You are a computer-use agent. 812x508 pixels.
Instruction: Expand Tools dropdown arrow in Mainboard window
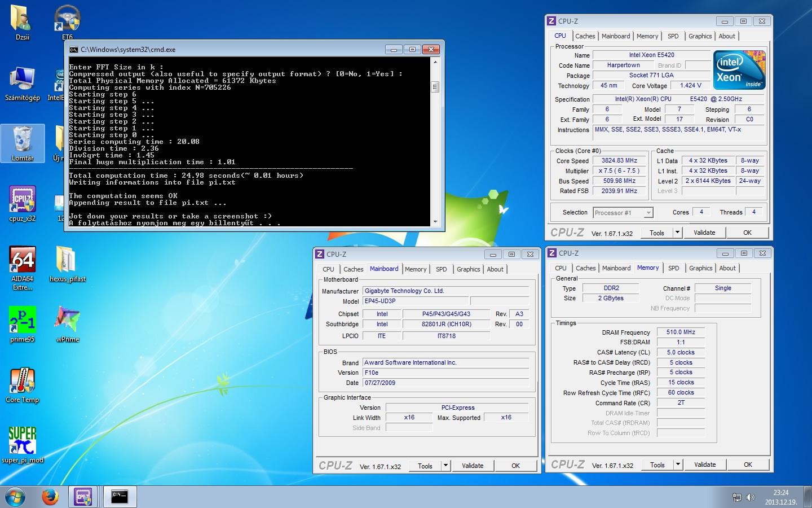445,466
